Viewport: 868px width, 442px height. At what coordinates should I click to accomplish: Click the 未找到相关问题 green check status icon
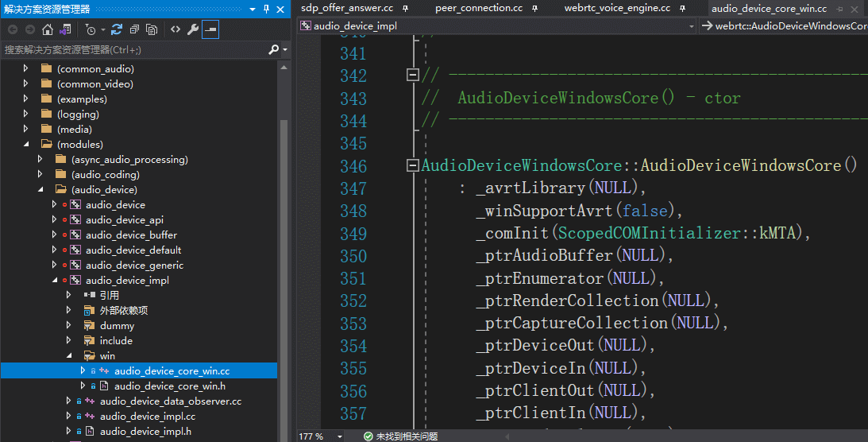(x=368, y=436)
